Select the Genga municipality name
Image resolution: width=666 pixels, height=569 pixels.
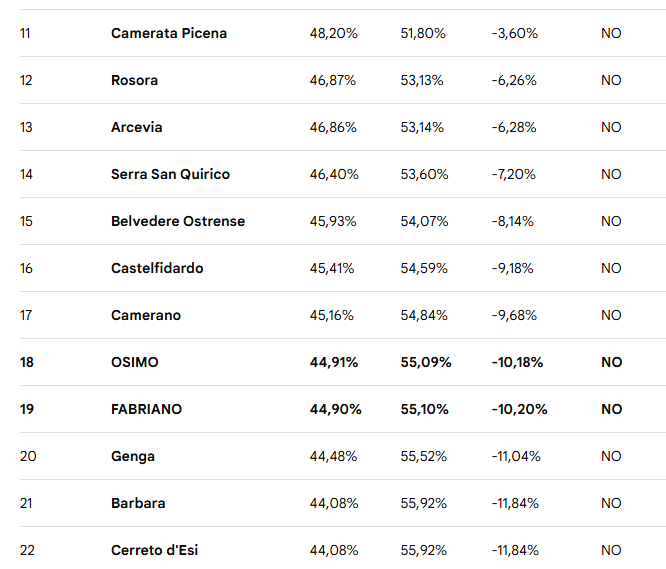pos(133,456)
